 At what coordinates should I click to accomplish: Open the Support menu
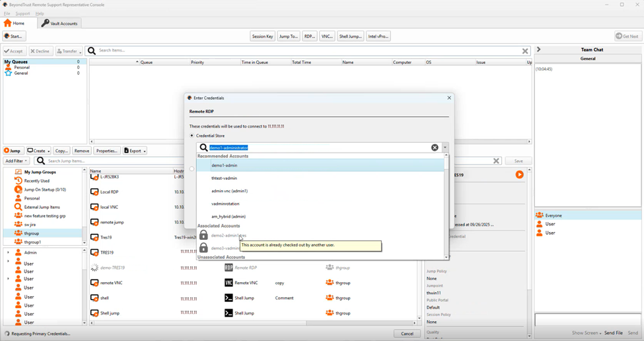point(22,13)
